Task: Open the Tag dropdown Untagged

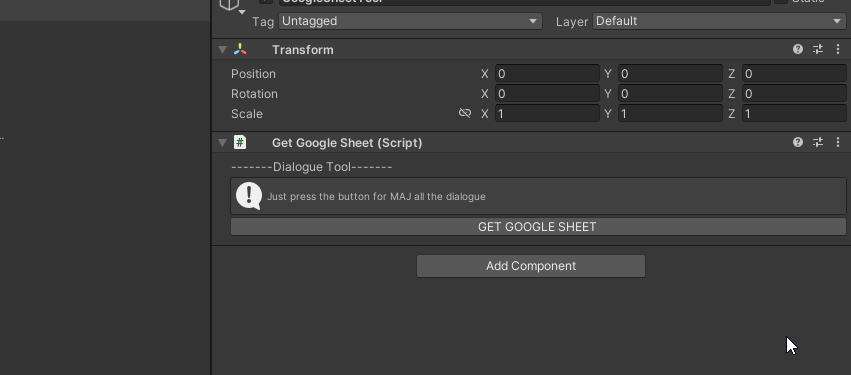Action: (410, 21)
